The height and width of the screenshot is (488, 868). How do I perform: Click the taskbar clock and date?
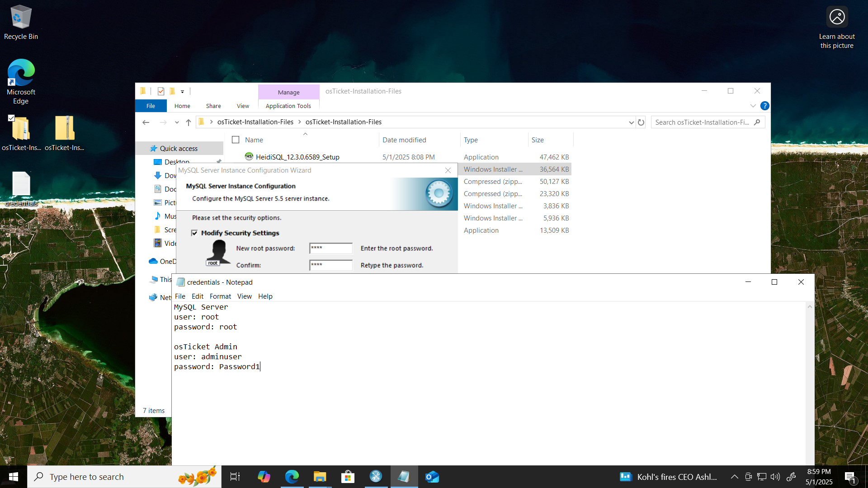819,477
